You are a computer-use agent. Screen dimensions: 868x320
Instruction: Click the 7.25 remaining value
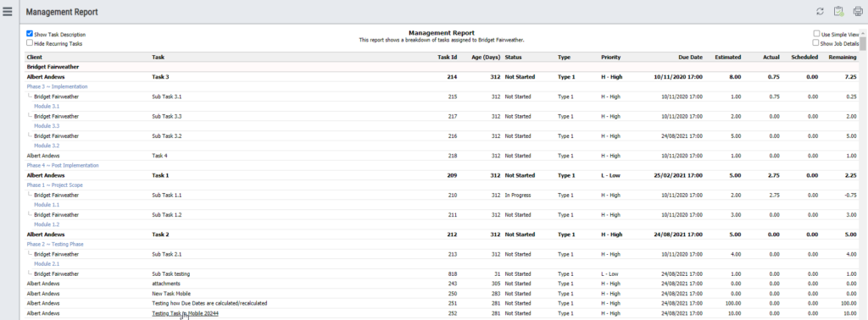pos(851,77)
